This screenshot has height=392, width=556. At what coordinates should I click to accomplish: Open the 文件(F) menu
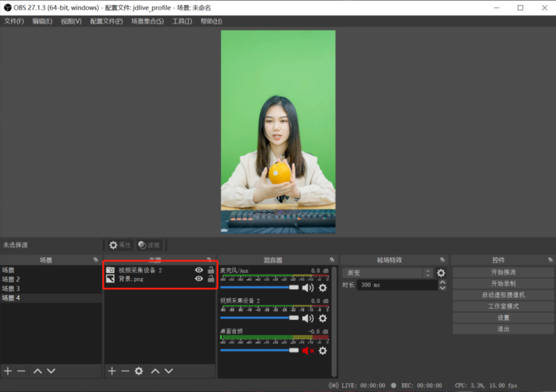click(x=14, y=22)
